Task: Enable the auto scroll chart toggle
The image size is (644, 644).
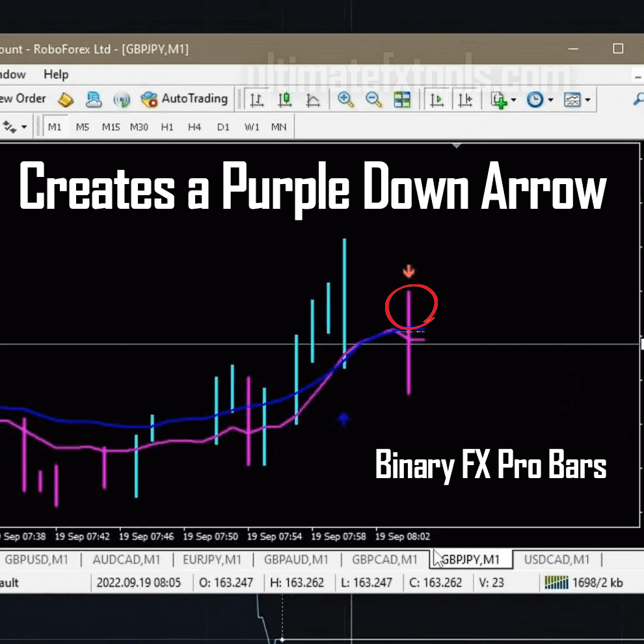Action: tap(437, 99)
